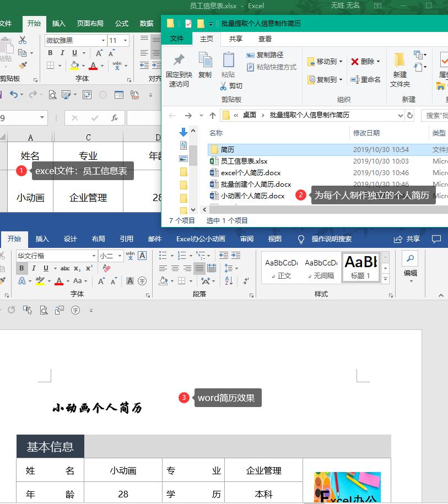
Task: Apply bullet list in Word paragraph group
Action: [163, 255]
